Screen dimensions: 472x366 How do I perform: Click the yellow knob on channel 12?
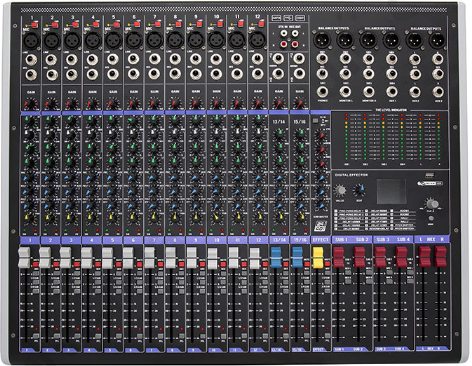257,217
